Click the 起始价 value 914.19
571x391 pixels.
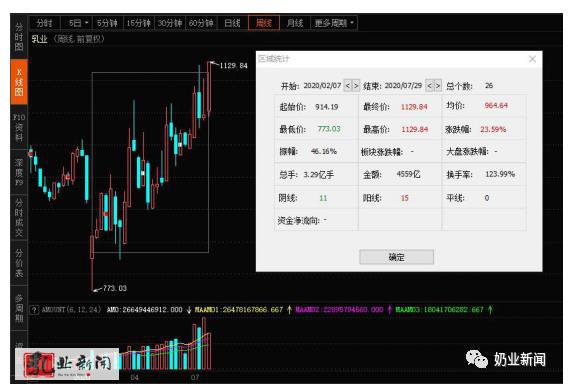[x=327, y=107]
